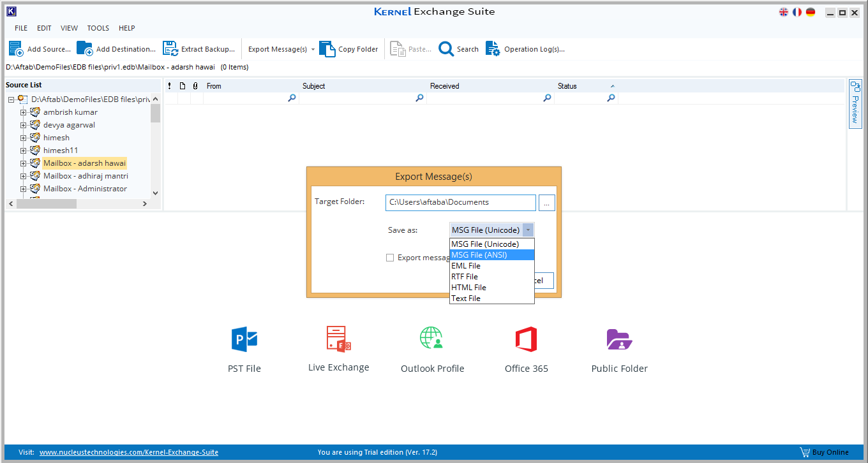Open the EDIT menu
This screenshot has height=463, width=868.
tap(44, 28)
